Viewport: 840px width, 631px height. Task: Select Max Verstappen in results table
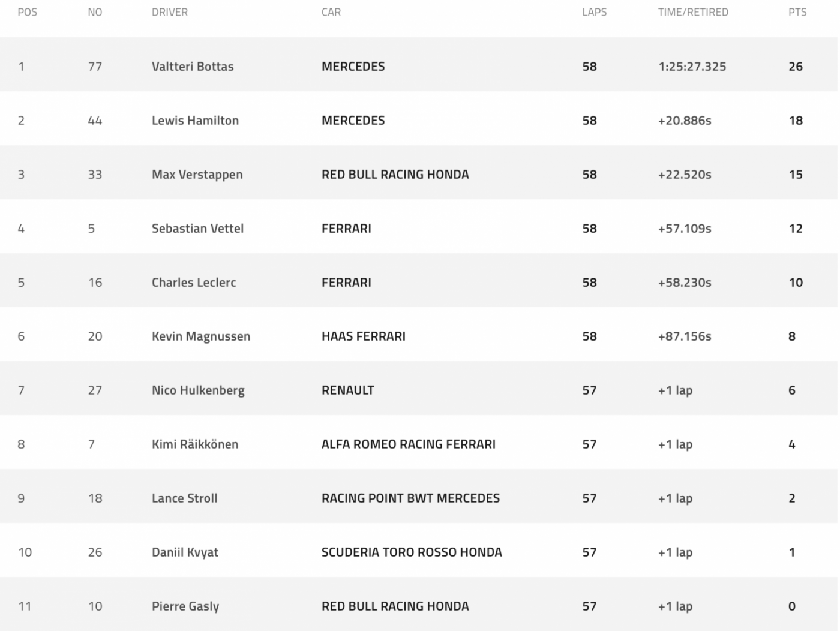197,175
